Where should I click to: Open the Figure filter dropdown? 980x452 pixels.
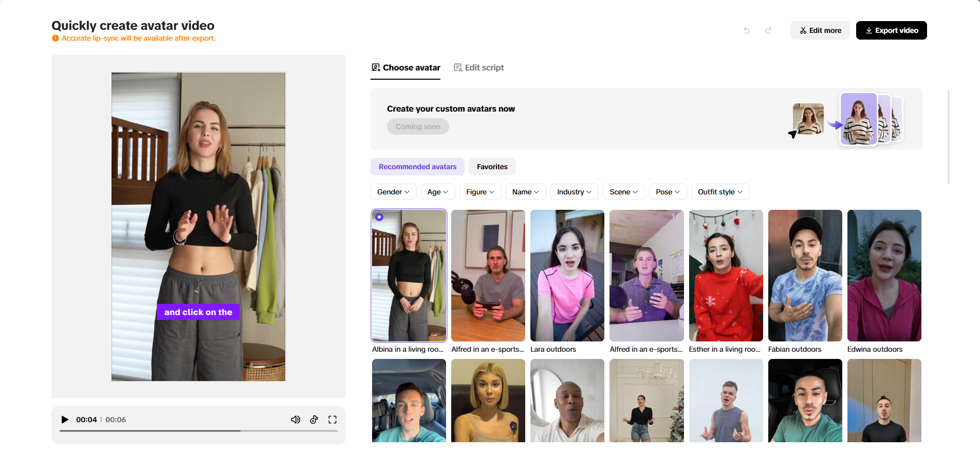pyautogui.click(x=480, y=192)
